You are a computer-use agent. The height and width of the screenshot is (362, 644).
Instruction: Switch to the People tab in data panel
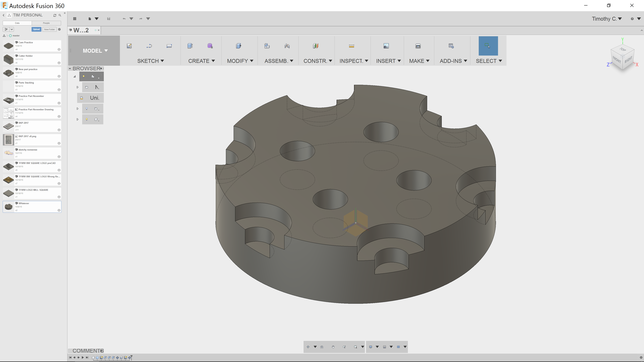click(x=46, y=23)
